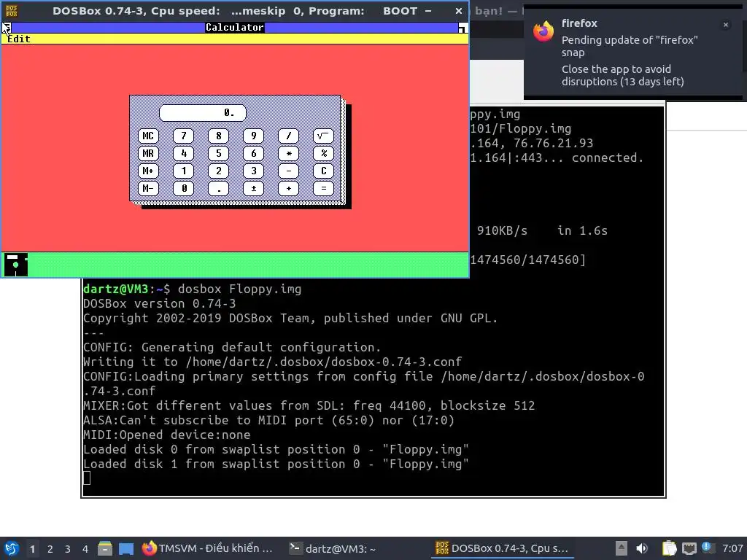This screenshot has width=747, height=560.
Task: Switch to workspace 3
Action: [68, 549]
